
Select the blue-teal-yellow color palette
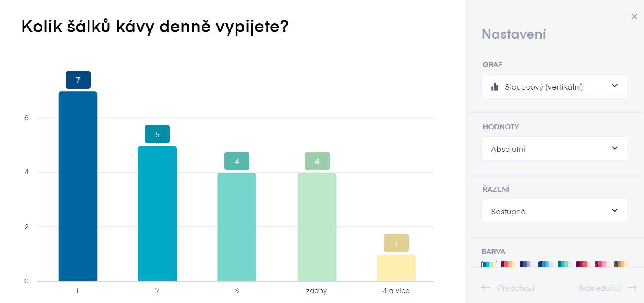click(489, 264)
